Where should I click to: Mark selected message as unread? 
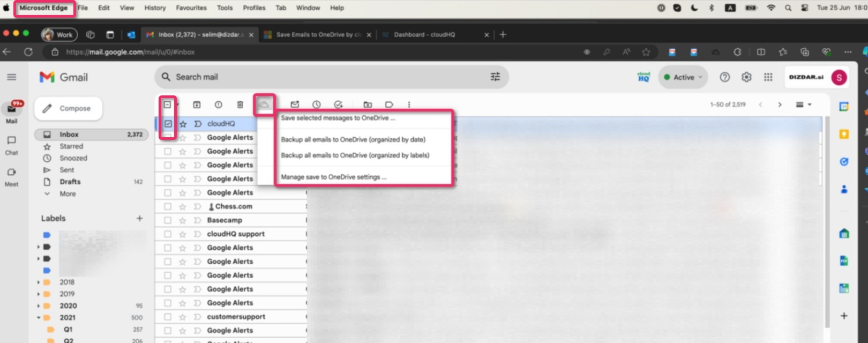pyautogui.click(x=295, y=105)
